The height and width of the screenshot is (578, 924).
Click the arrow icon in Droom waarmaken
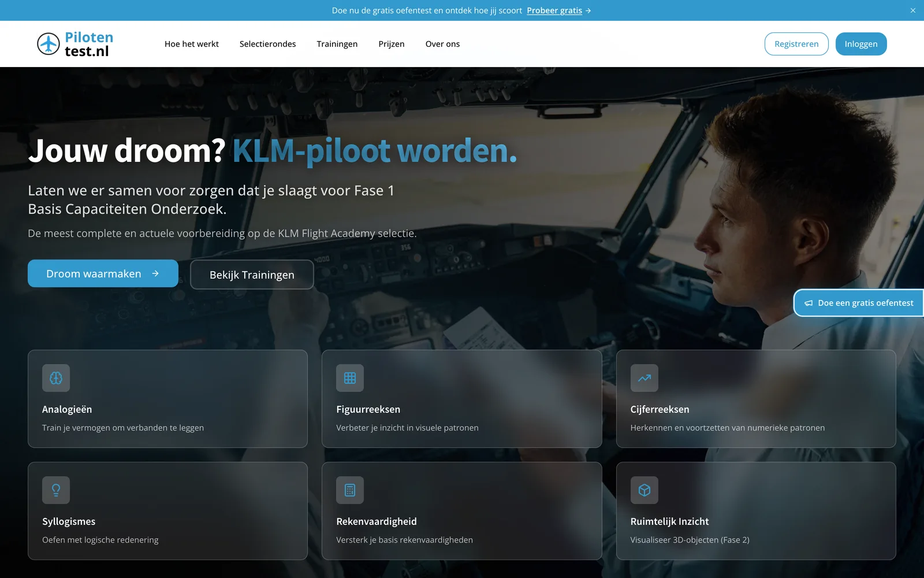155,273
